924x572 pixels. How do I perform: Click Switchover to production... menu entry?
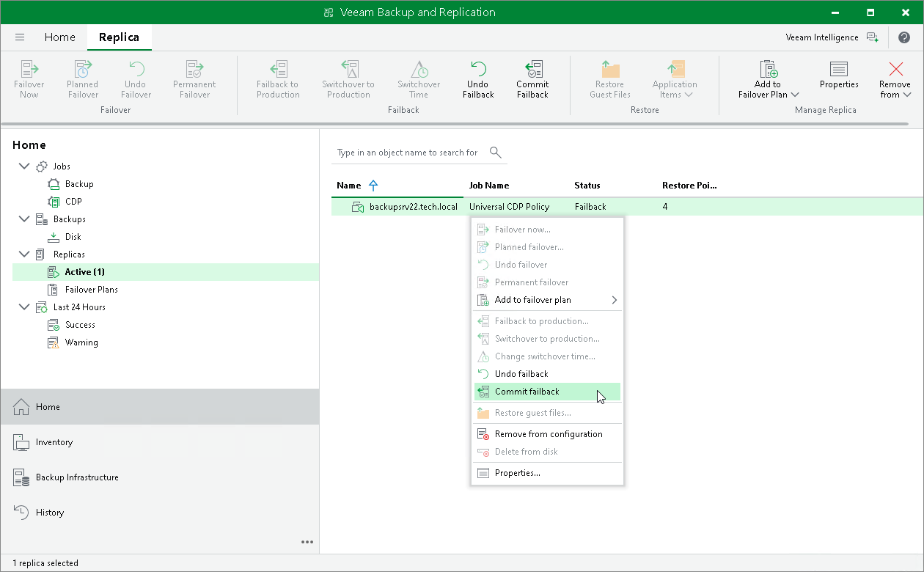click(548, 339)
